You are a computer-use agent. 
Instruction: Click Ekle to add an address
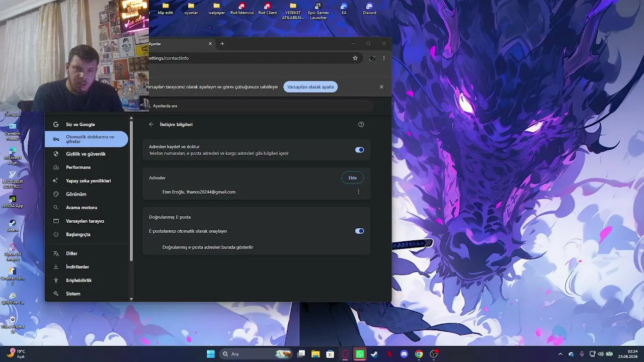tap(353, 178)
